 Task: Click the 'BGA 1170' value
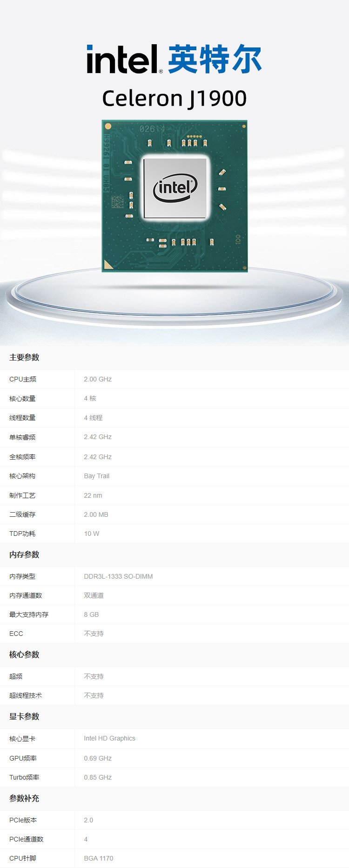click(99, 858)
